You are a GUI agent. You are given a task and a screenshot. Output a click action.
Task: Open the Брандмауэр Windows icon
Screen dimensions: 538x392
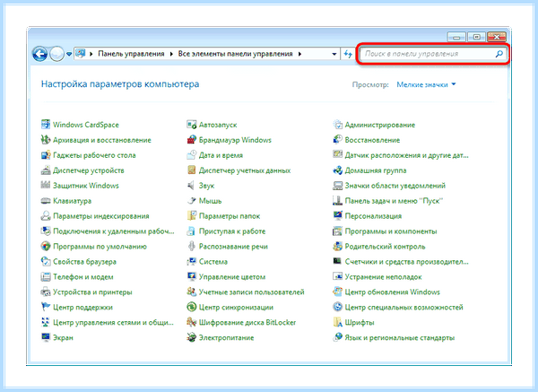192,140
